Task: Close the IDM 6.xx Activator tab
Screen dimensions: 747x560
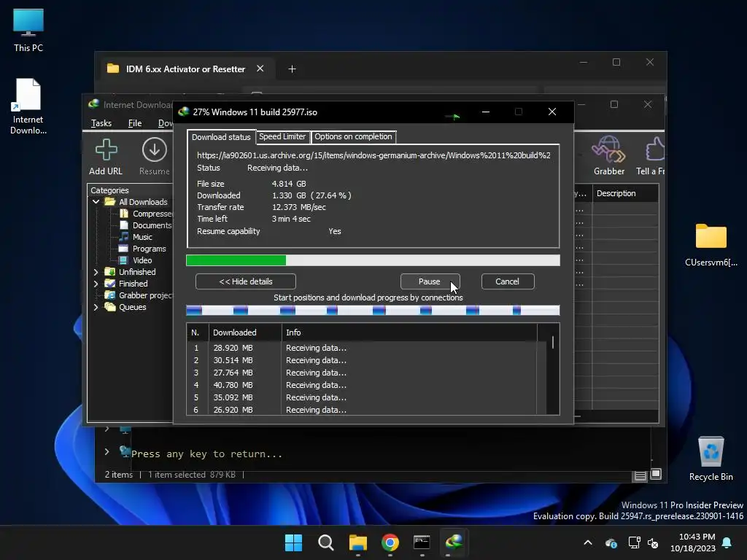Action: [x=260, y=69]
